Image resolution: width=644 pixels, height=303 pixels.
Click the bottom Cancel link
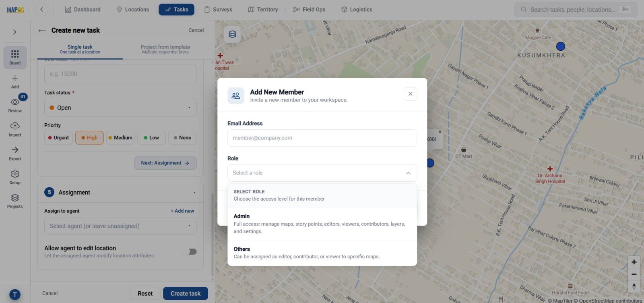[x=50, y=293]
